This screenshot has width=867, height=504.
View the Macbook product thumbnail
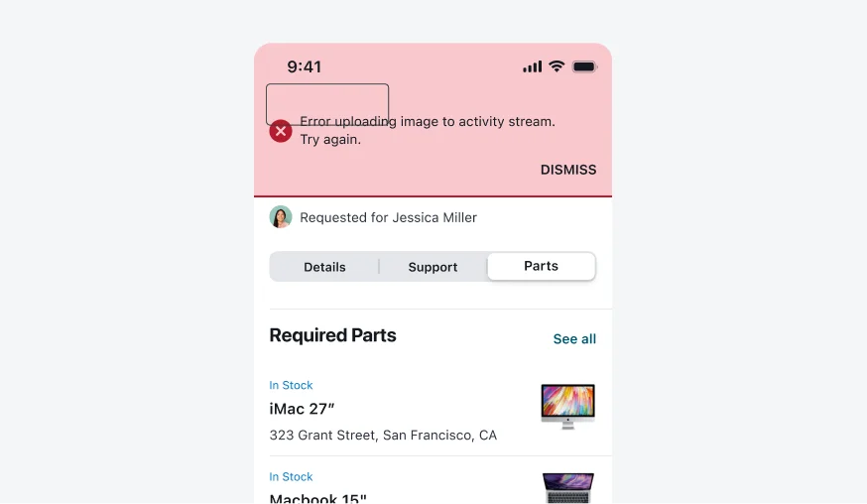pyautogui.click(x=567, y=488)
